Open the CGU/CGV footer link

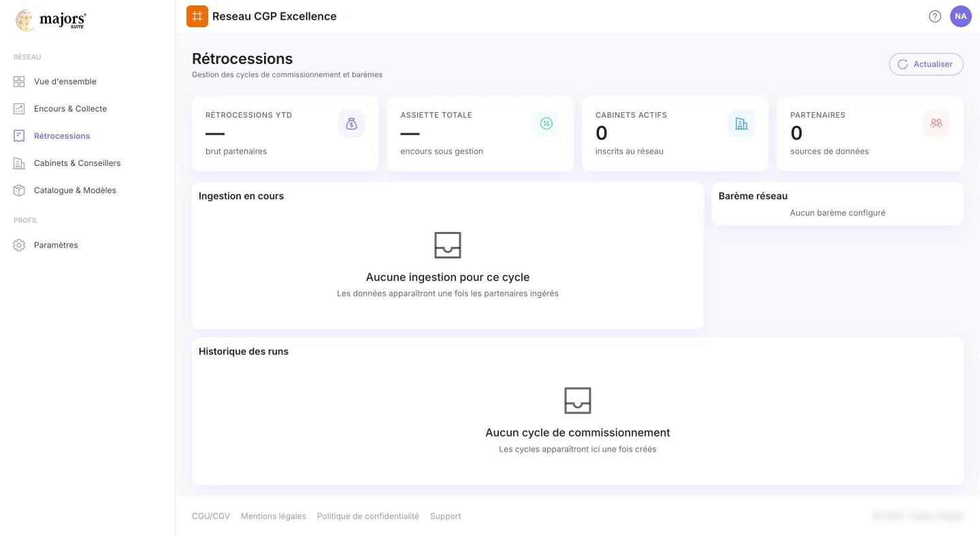point(211,516)
